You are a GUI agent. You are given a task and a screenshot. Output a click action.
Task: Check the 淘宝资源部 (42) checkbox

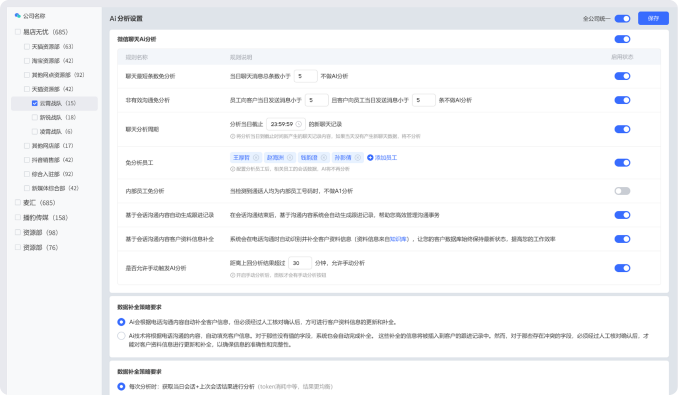[27, 61]
